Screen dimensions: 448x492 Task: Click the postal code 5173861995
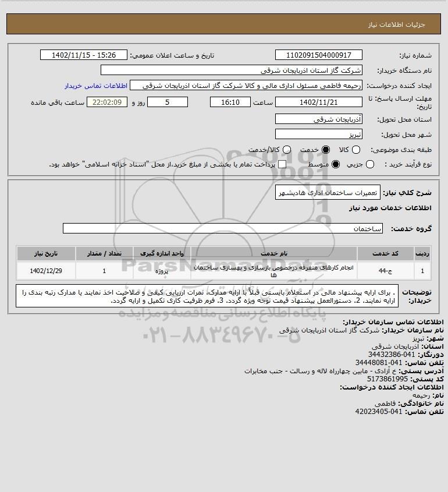tap(387, 379)
